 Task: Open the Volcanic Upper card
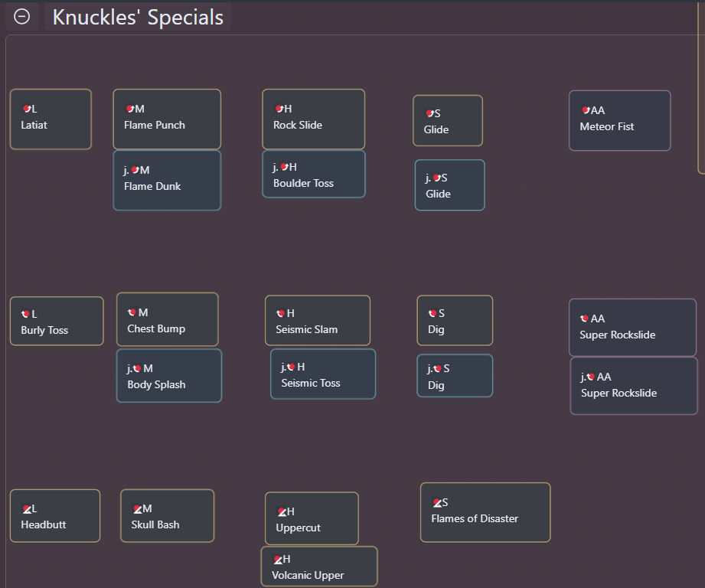click(x=319, y=566)
